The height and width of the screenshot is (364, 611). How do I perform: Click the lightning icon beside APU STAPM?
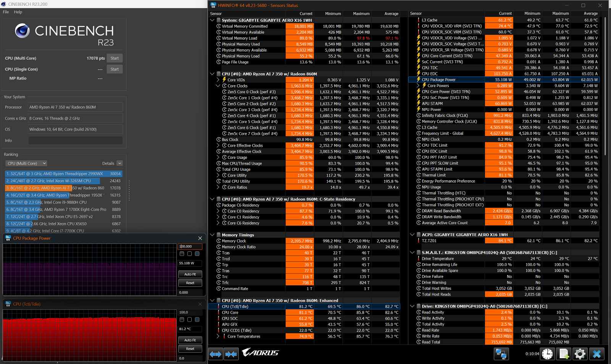pos(419,104)
